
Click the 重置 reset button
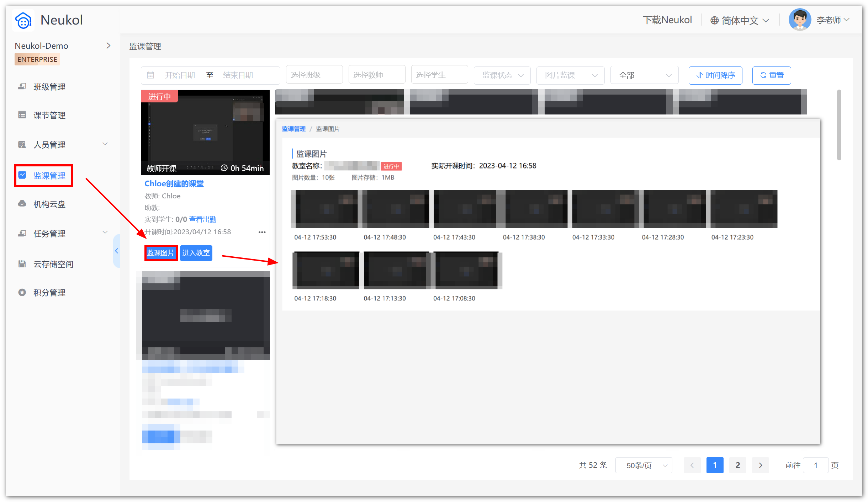click(x=771, y=75)
